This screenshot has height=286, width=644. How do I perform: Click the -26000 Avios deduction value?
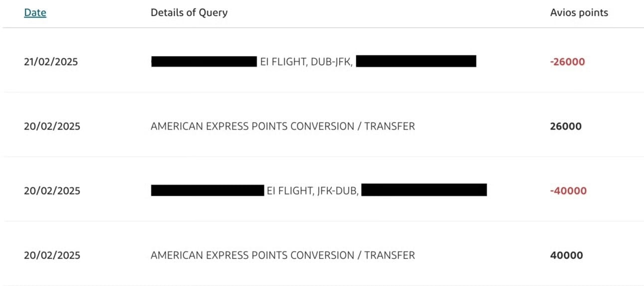(567, 62)
